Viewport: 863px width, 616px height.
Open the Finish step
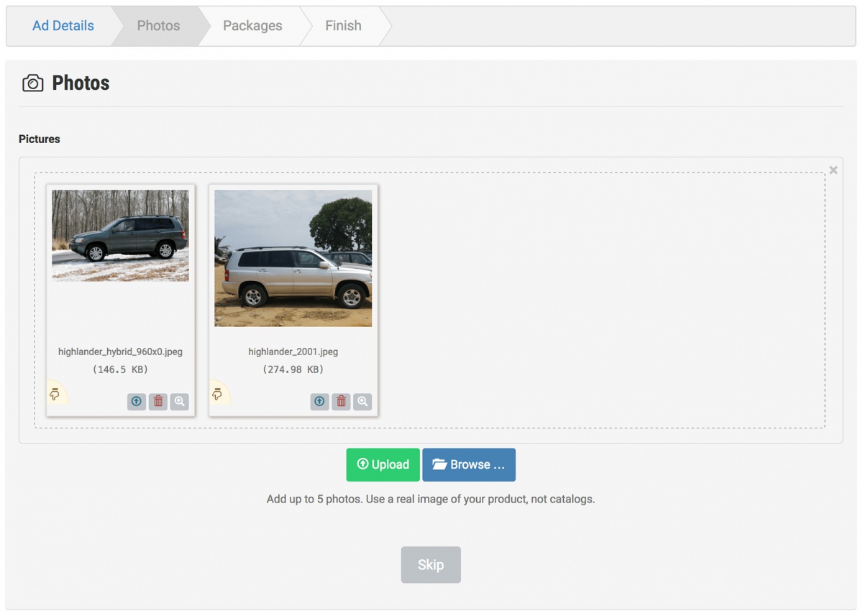tap(343, 26)
